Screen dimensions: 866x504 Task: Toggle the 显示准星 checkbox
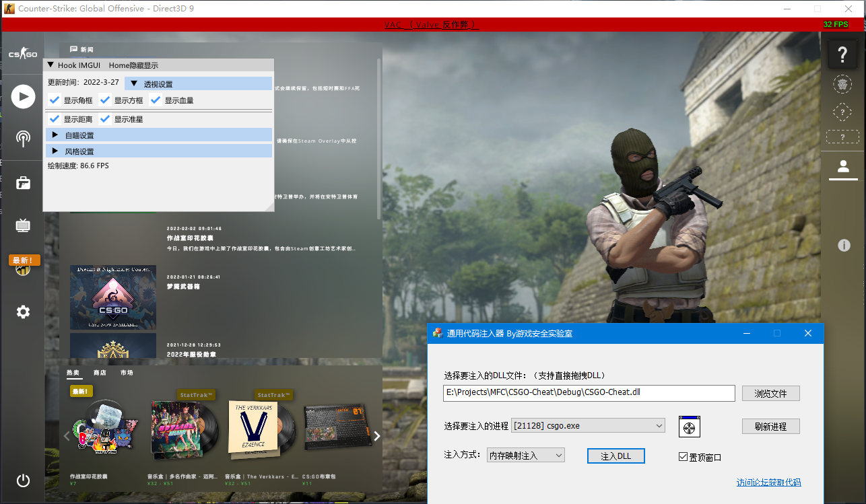105,119
